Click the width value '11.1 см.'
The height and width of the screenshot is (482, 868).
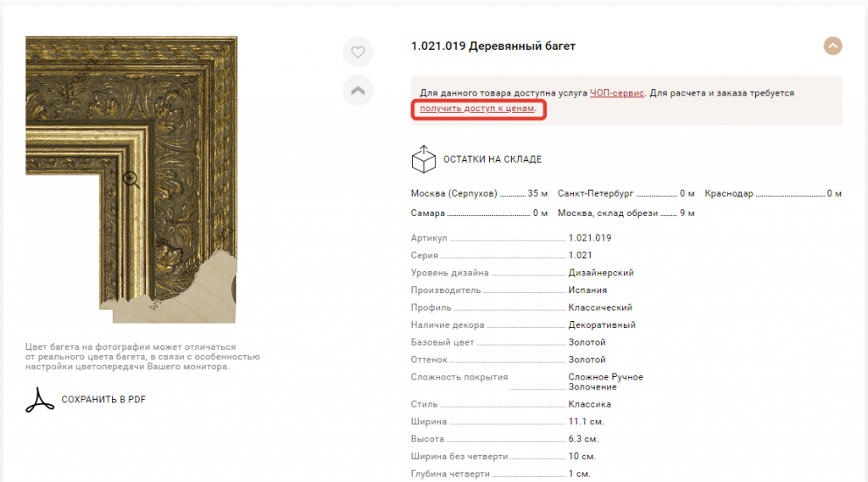pos(586,422)
